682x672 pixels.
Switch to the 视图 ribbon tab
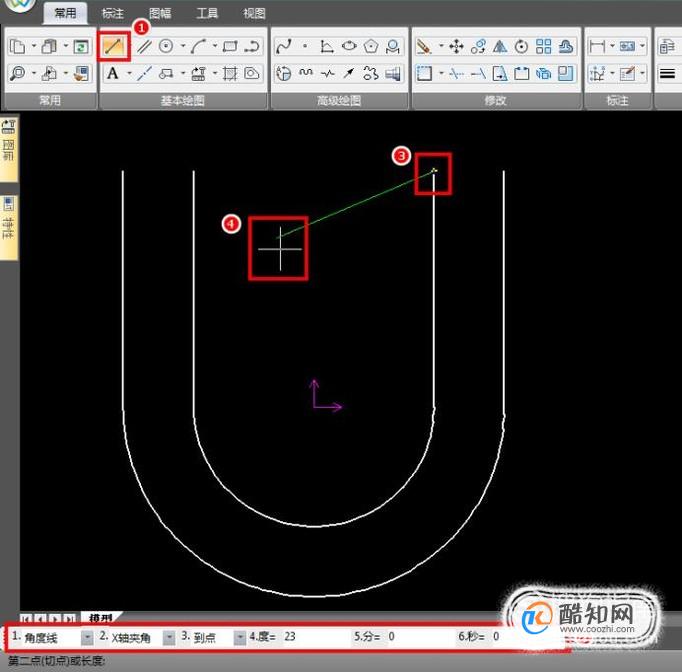(254, 13)
